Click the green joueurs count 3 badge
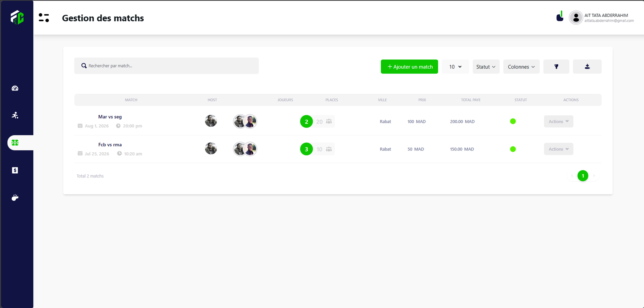This screenshot has height=308, width=644. point(306,149)
